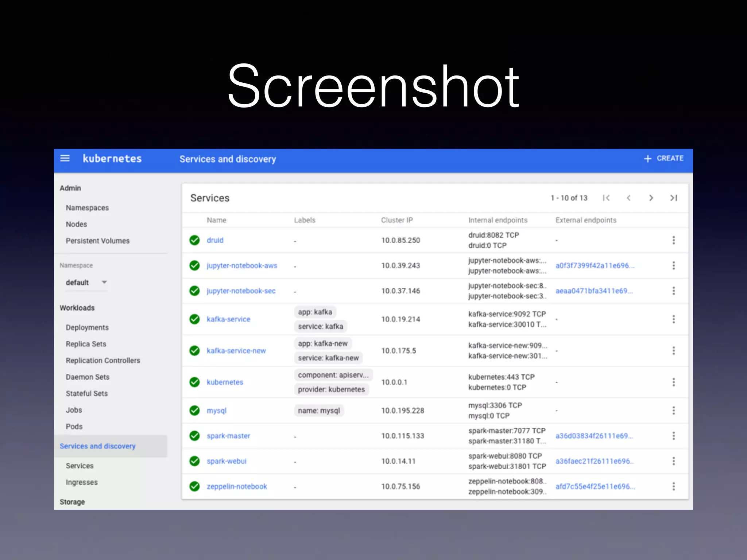
Task: Open Jobs in the sidebar
Action: (74, 410)
